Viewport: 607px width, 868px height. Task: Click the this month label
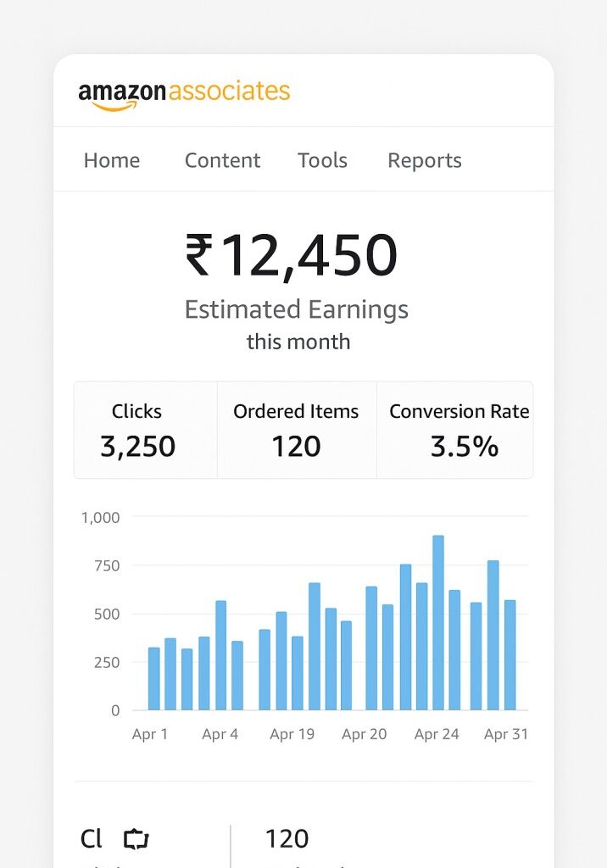coord(300,342)
